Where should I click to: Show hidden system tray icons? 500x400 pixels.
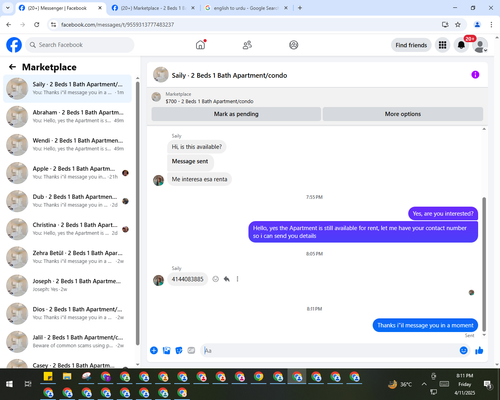(424, 384)
